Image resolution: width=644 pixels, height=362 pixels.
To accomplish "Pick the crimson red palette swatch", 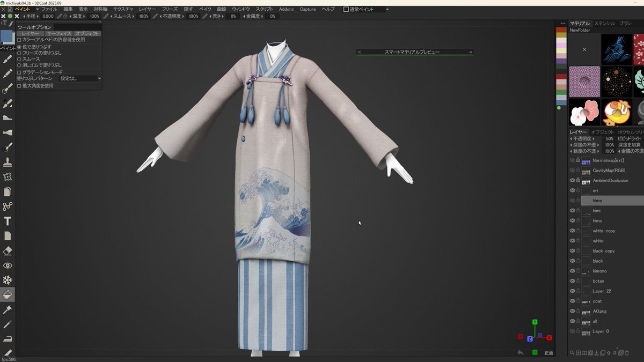I will click(x=561, y=77).
